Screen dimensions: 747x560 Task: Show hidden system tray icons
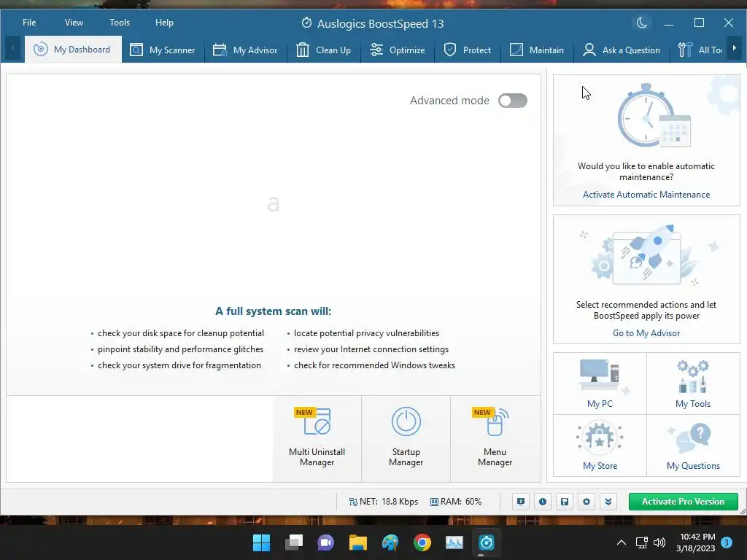(622, 542)
